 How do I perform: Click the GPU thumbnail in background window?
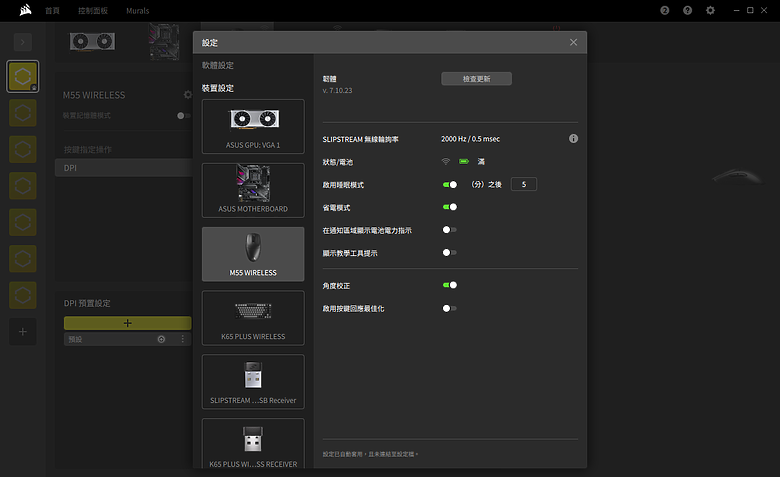click(x=93, y=41)
